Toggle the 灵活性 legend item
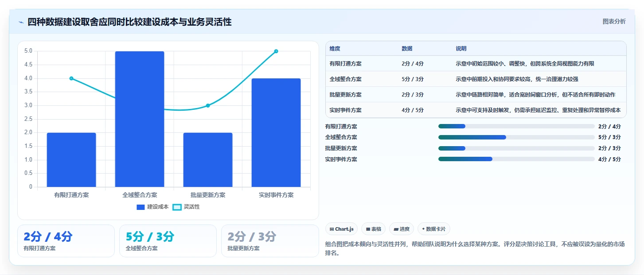Screen dimensions: 644x275 tap(186, 207)
